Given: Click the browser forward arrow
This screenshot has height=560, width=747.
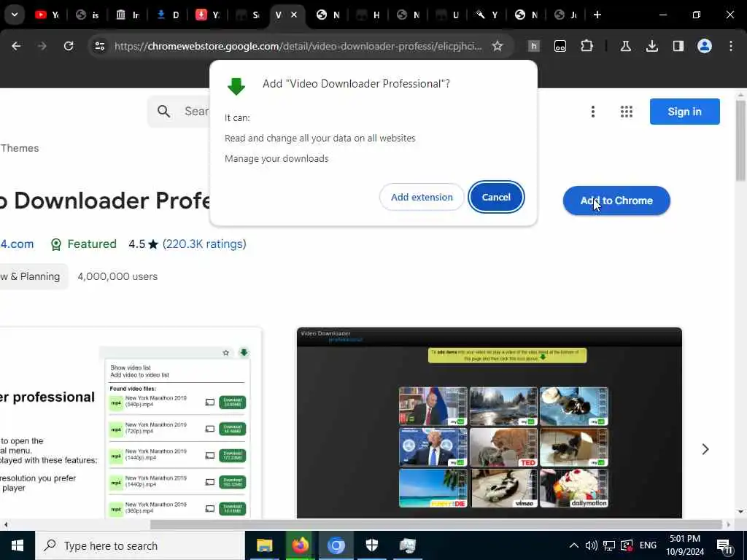Looking at the screenshot, I should click(x=42, y=46).
